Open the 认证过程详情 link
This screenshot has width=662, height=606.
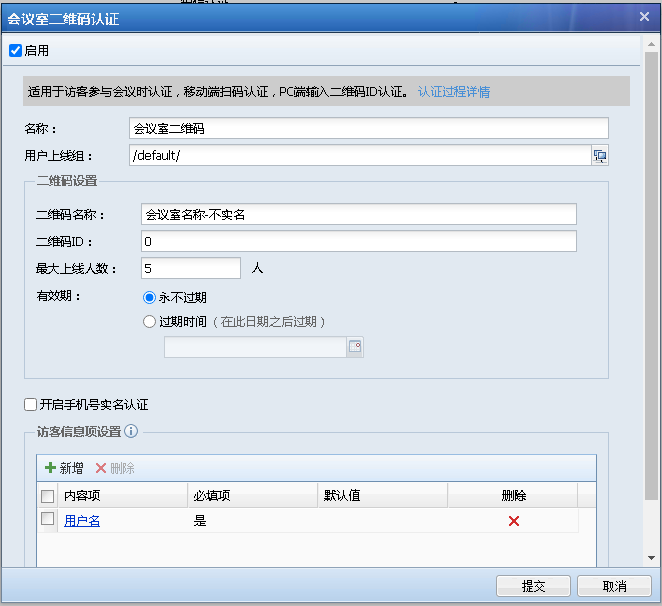click(453, 92)
